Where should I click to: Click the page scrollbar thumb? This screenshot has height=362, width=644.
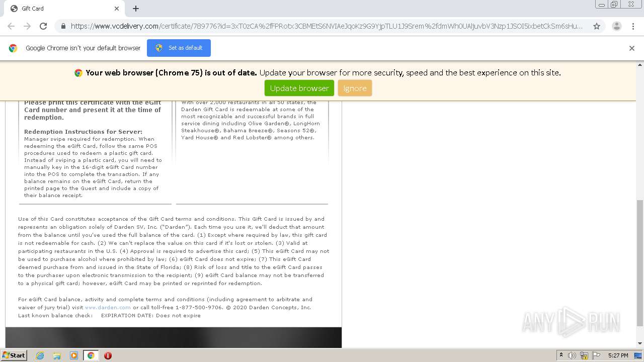639,262
